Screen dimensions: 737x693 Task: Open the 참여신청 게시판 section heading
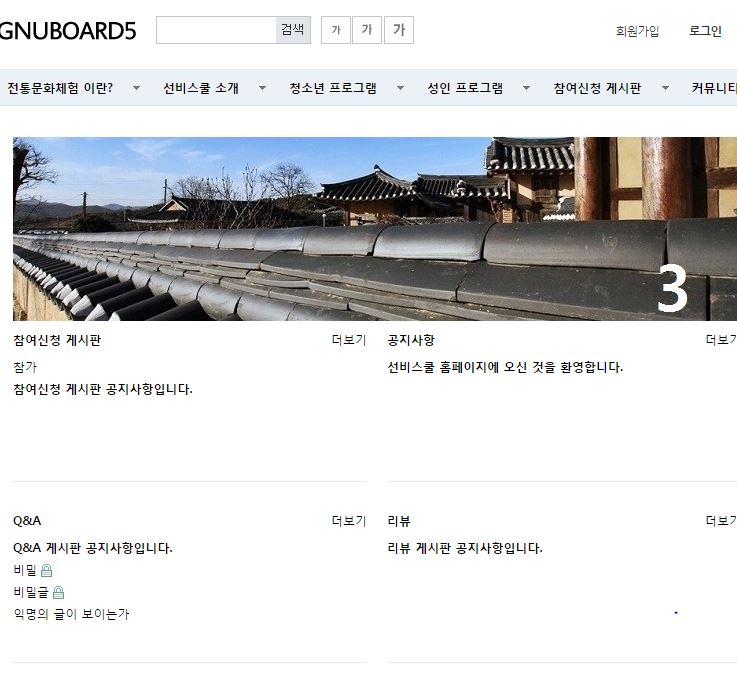(x=57, y=340)
